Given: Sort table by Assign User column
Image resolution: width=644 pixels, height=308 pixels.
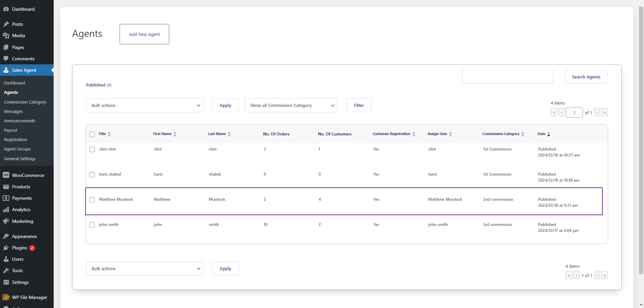Looking at the screenshot, I should tap(440, 134).
